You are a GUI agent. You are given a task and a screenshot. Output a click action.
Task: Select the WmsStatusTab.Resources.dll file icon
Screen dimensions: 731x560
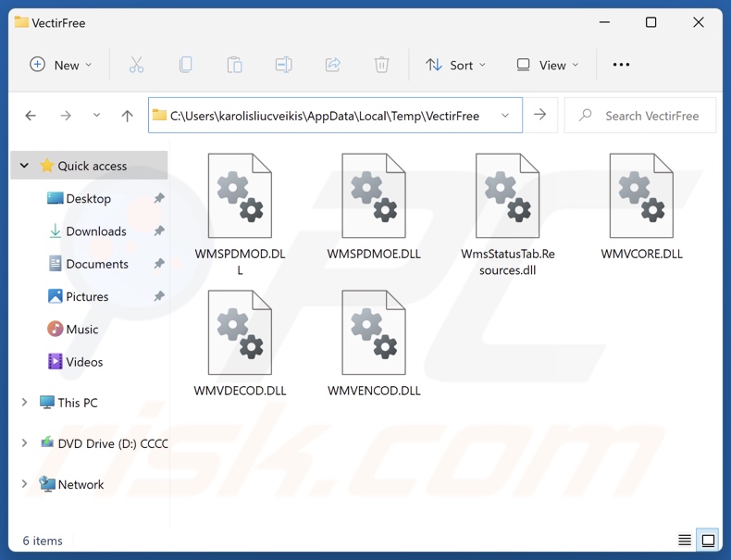508,196
